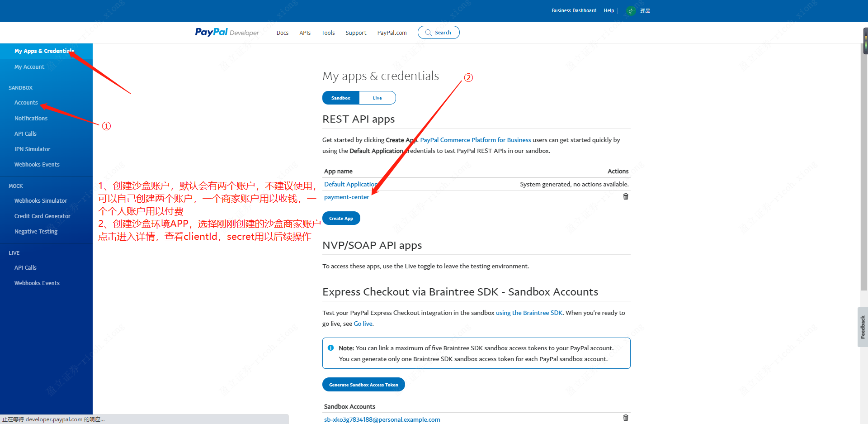This screenshot has width=868, height=424.
Task: Open Sandbox Notifications in sidebar
Action: 31,118
